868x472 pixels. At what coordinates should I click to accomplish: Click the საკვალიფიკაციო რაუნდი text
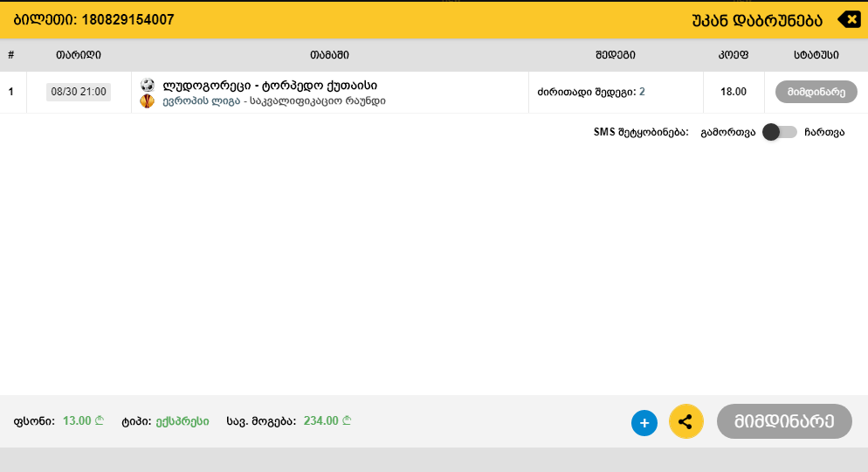[318, 101]
